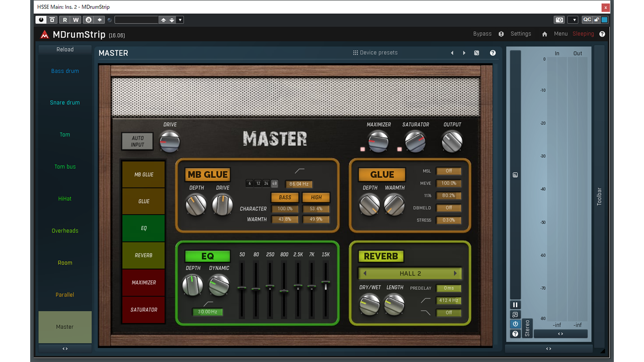Open the help question mark icon near the meter
644x362 pixels.
(x=515, y=334)
